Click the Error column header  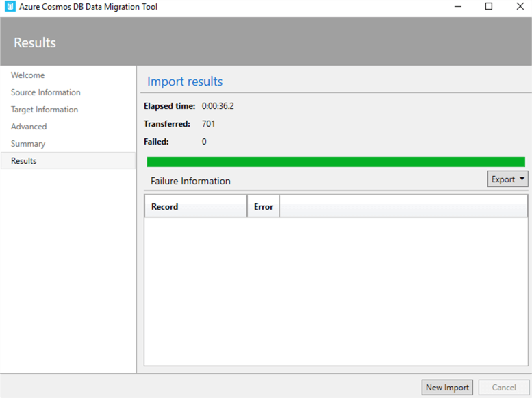[x=264, y=206]
